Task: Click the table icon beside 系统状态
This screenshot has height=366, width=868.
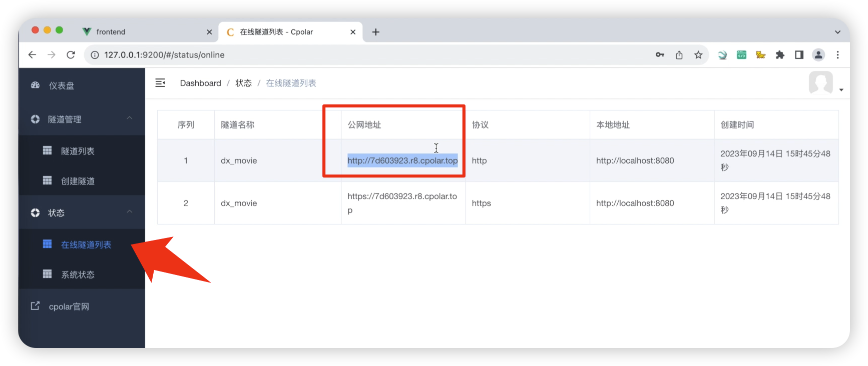Action: [48, 274]
